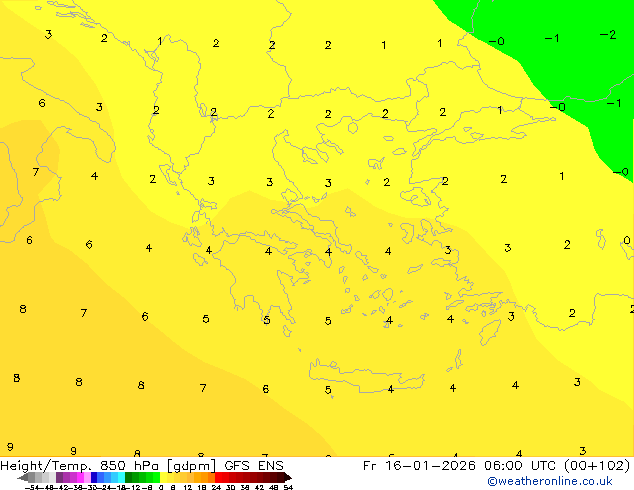Click the 54 label on the legend scale
This screenshot has width=634, height=490.
(x=288, y=487)
